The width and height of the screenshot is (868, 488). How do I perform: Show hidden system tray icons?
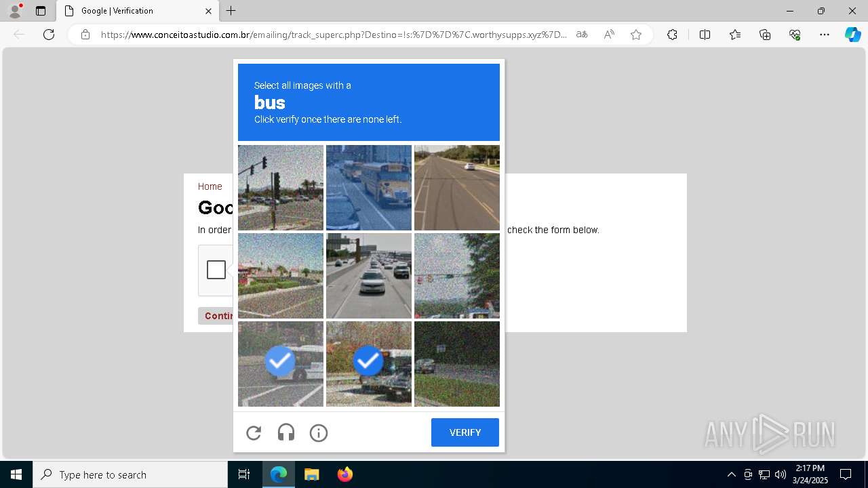pos(731,474)
